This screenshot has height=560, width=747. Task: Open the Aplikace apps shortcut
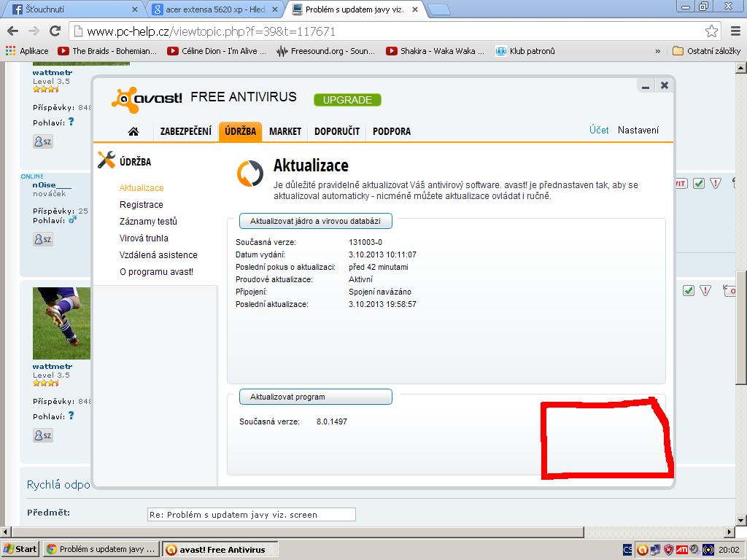pyautogui.click(x=27, y=51)
